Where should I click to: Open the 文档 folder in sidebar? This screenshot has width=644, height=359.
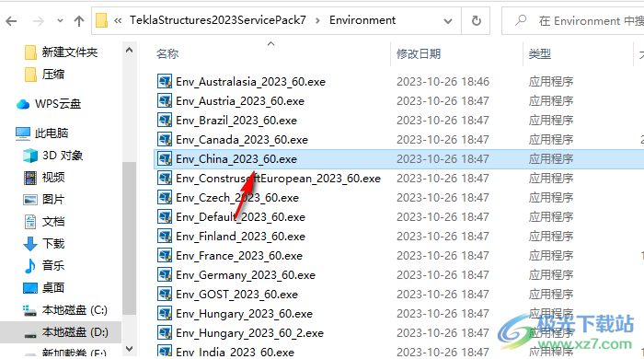click(44, 222)
